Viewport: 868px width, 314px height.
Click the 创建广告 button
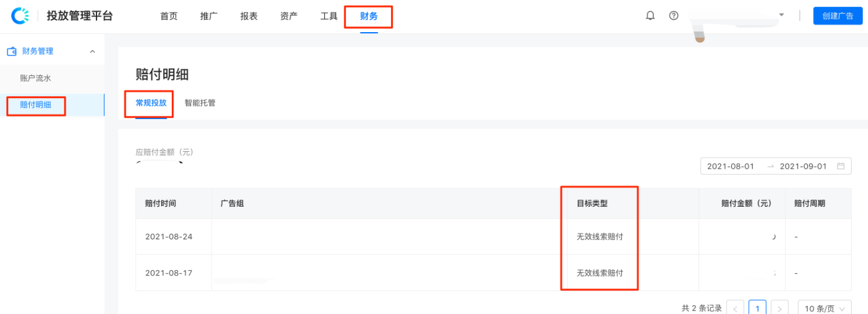(838, 16)
